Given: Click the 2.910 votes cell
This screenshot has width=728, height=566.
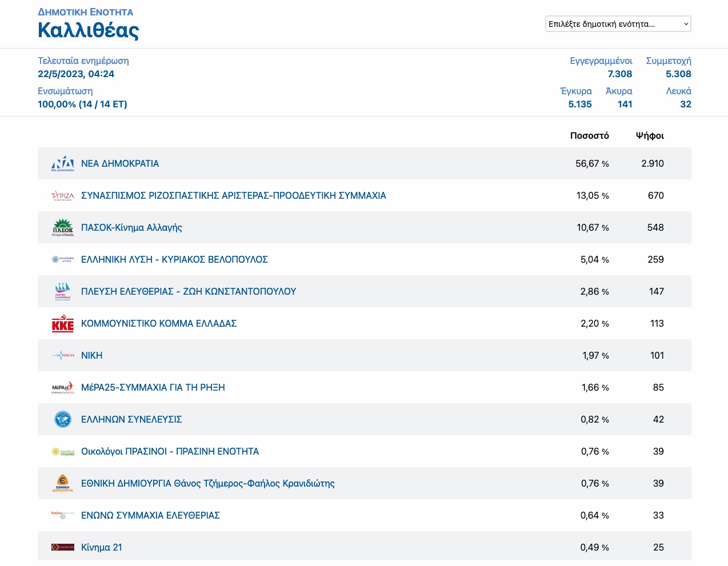Looking at the screenshot, I should [x=653, y=163].
